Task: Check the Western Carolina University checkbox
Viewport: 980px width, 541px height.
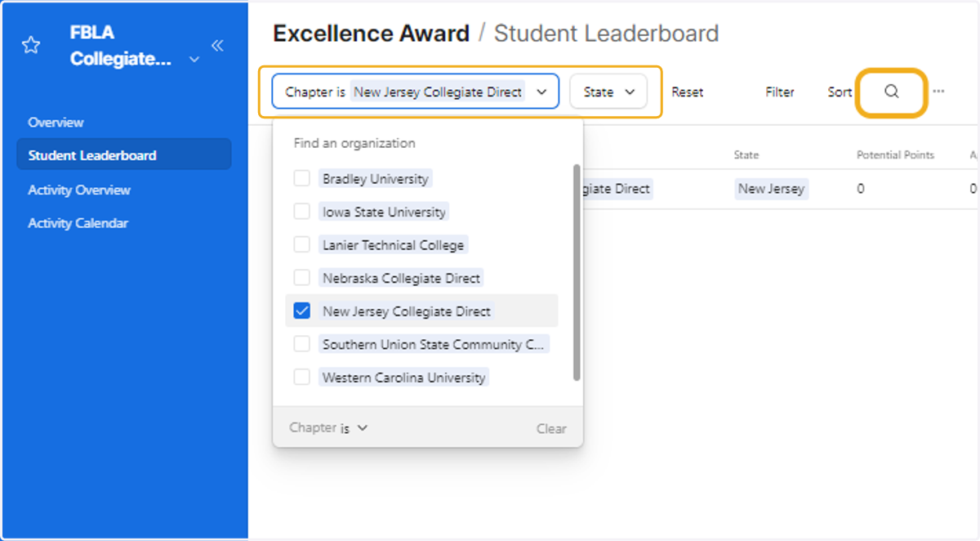Action: 302,378
